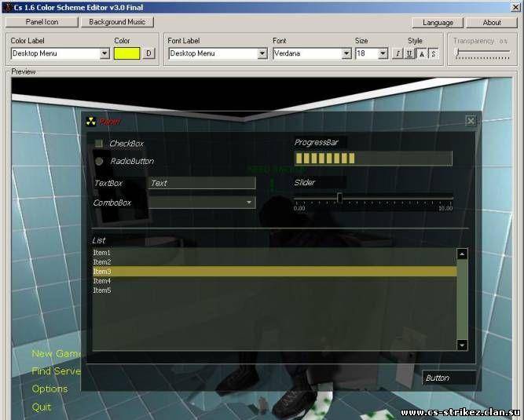
Task: Open the Verdana font dropdown
Action: pos(346,53)
